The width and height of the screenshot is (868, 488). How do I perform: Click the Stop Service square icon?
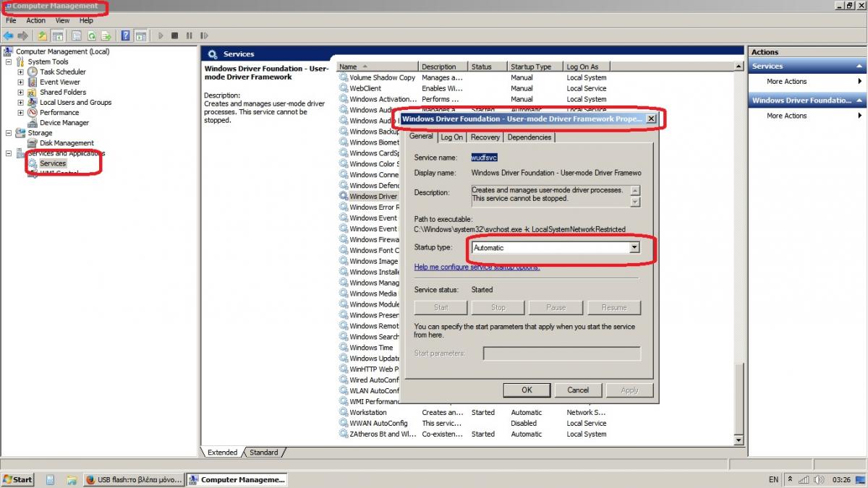(x=175, y=35)
